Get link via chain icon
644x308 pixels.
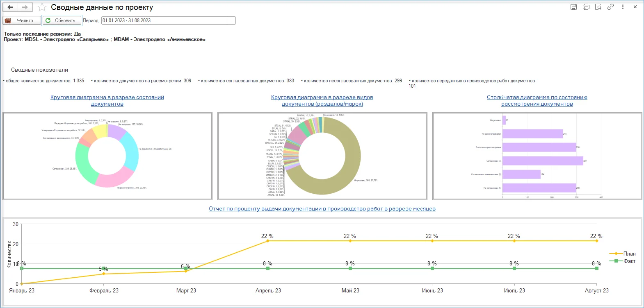[610, 7]
